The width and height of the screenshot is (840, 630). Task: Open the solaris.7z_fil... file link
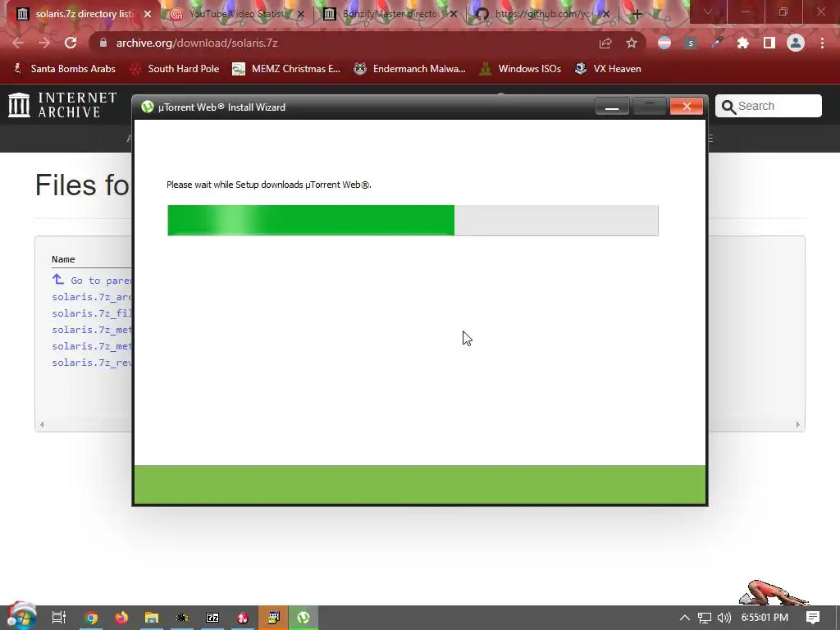coord(92,313)
